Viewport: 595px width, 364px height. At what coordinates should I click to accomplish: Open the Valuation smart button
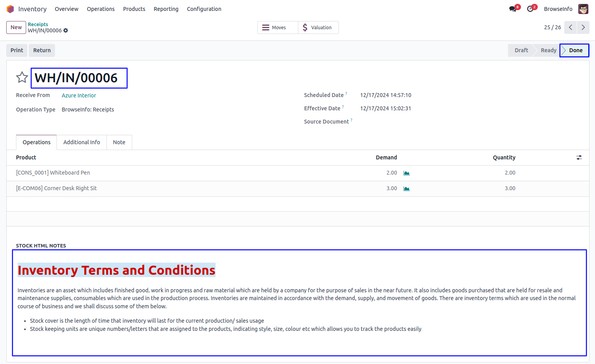pyautogui.click(x=318, y=27)
